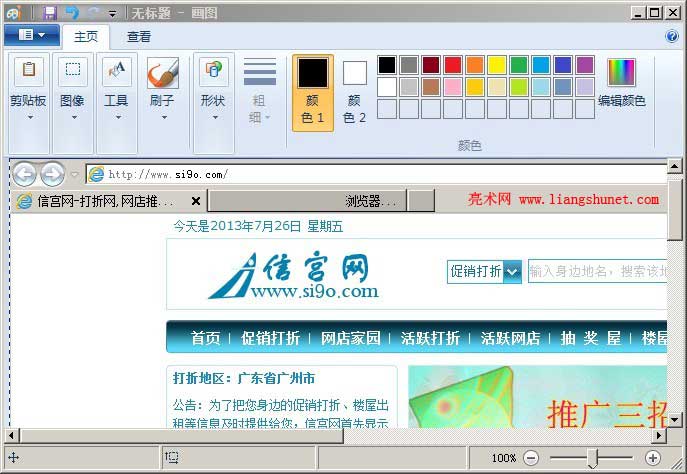The width and height of the screenshot is (687, 474).
Task: Click the Save icon in quick access toolbar
Action: 50,13
